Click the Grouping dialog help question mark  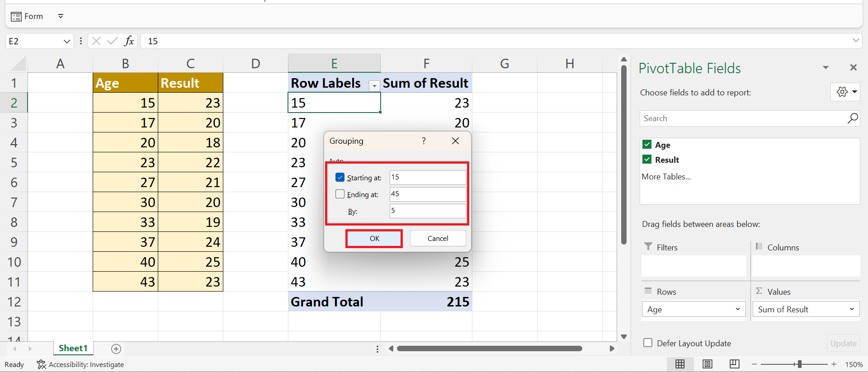[424, 141]
